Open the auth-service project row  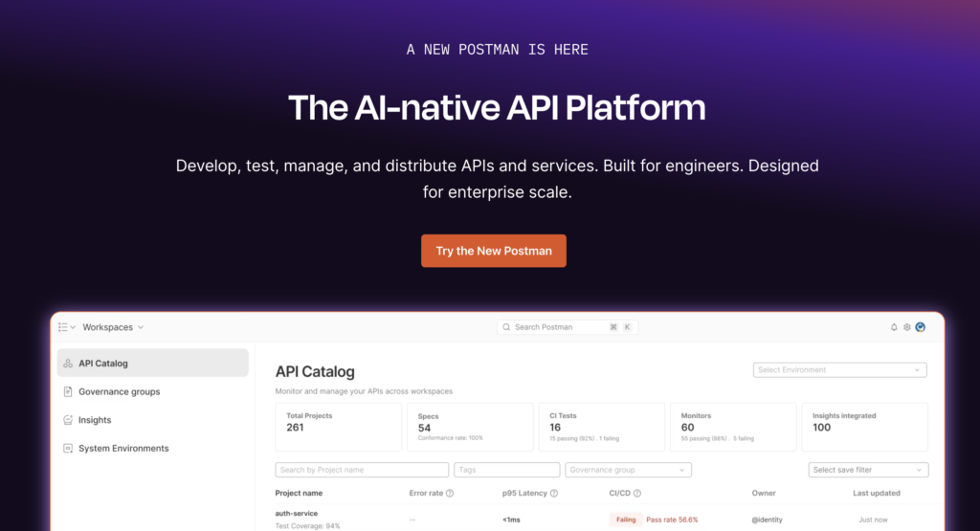coord(601,520)
